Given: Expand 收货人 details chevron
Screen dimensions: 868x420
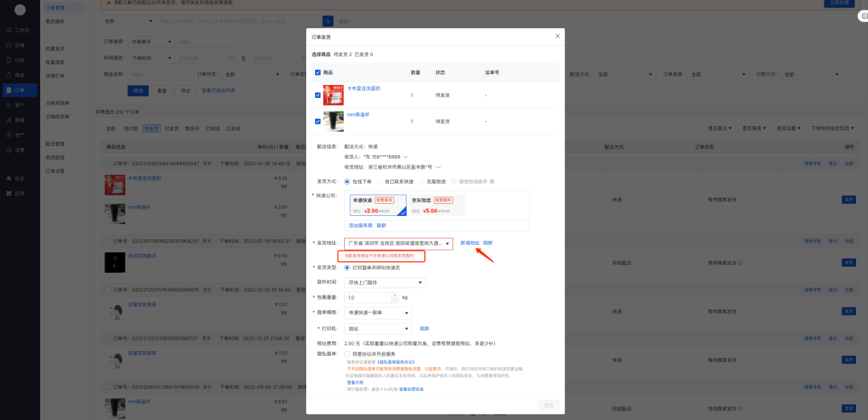Looking at the screenshot, I should click(x=406, y=157).
